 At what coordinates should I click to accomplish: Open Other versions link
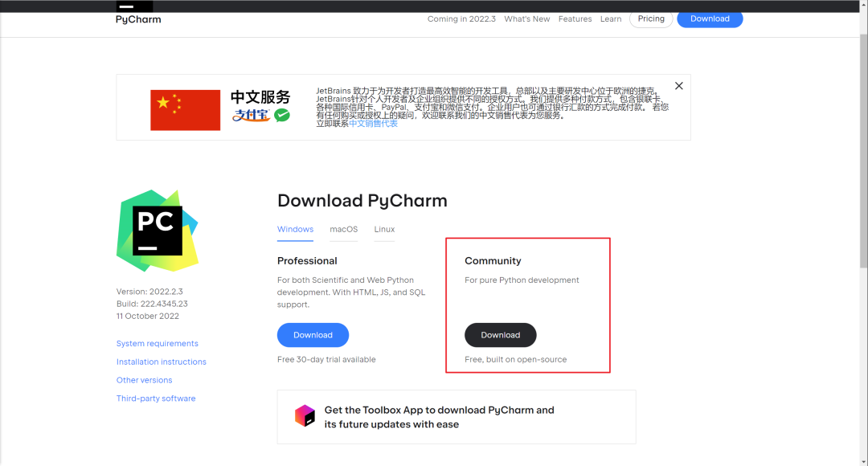point(144,380)
